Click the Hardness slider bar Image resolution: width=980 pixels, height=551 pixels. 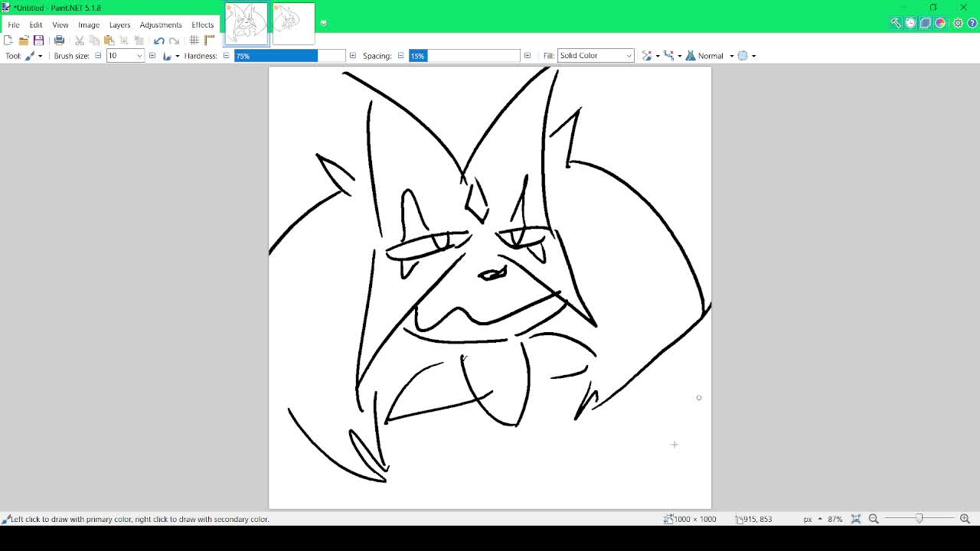(x=289, y=56)
